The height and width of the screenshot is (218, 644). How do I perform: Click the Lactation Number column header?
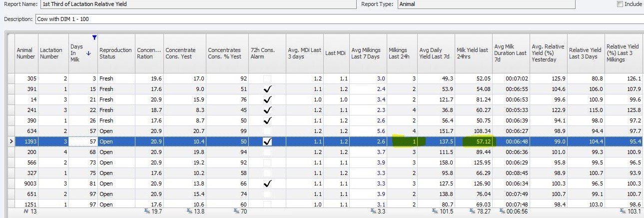52,53
